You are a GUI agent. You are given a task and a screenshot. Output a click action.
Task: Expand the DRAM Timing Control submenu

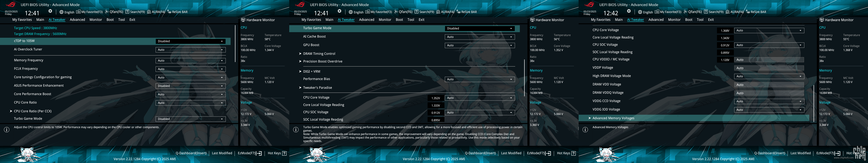click(319, 54)
